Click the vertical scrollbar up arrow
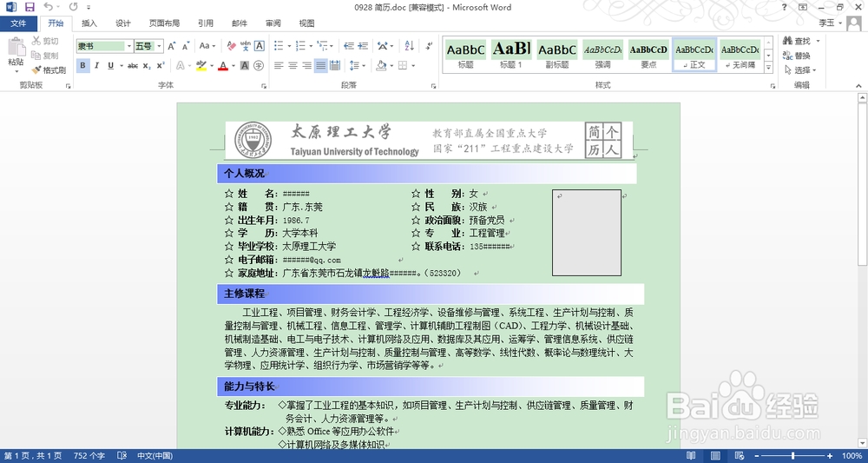Screen dimensions: 868x463 862,98
